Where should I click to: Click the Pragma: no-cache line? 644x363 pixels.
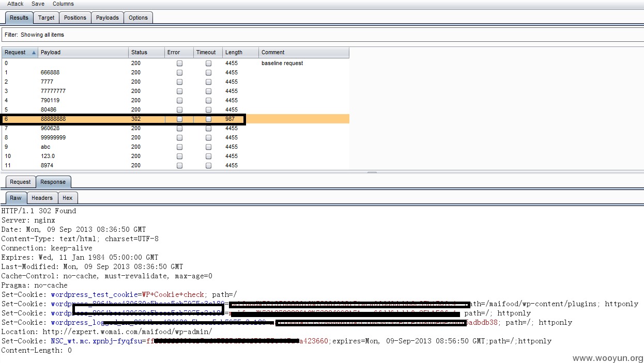coord(34,285)
